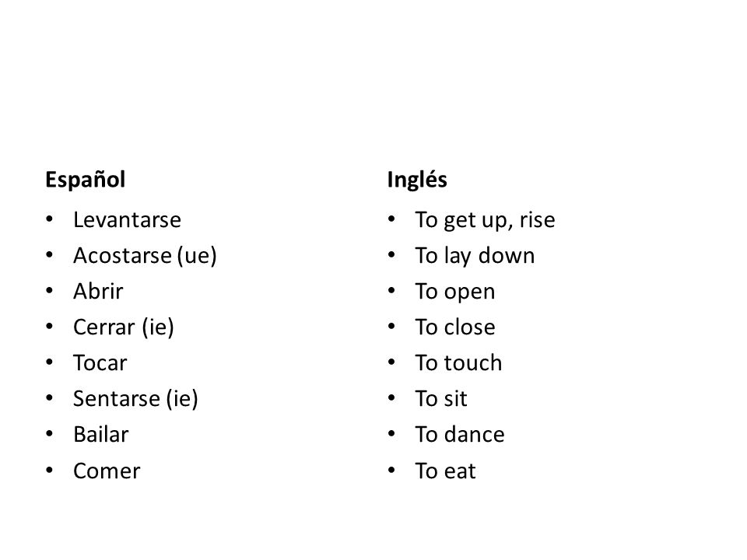
Task: Click the 'To get up, rise' translation
Action: (x=485, y=220)
